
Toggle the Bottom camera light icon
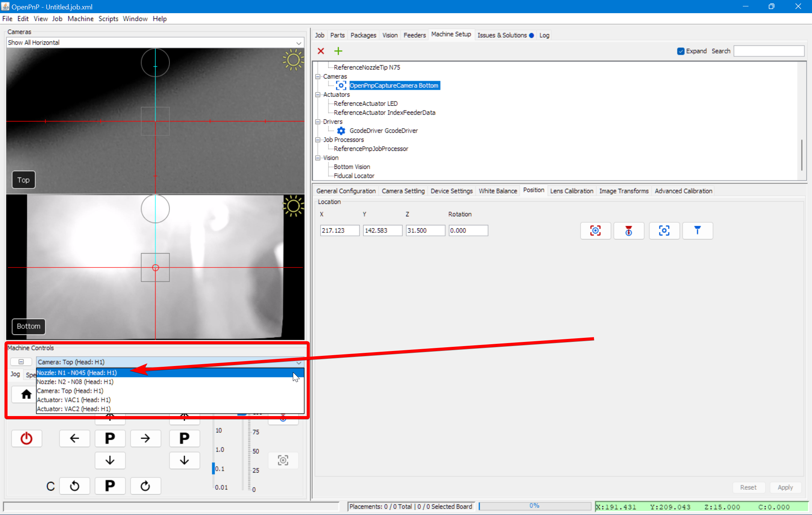[293, 206]
